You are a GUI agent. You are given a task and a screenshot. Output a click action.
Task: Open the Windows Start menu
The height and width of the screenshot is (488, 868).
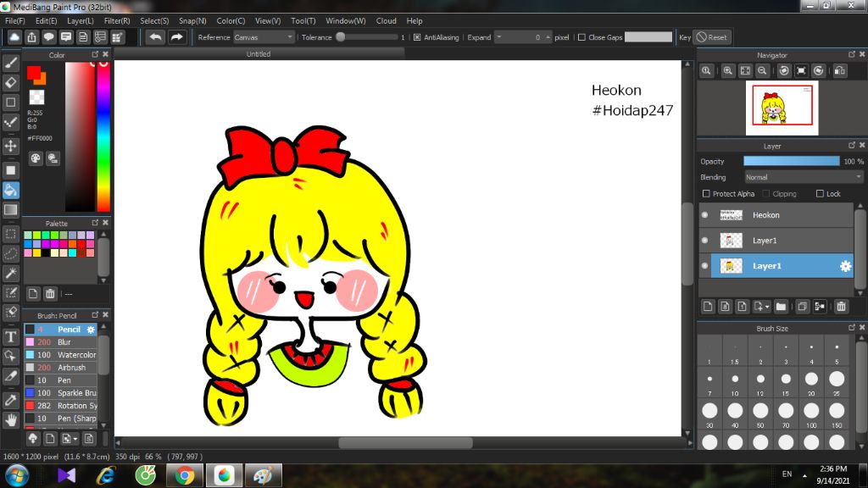pyautogui.click(x=16, y=475)
